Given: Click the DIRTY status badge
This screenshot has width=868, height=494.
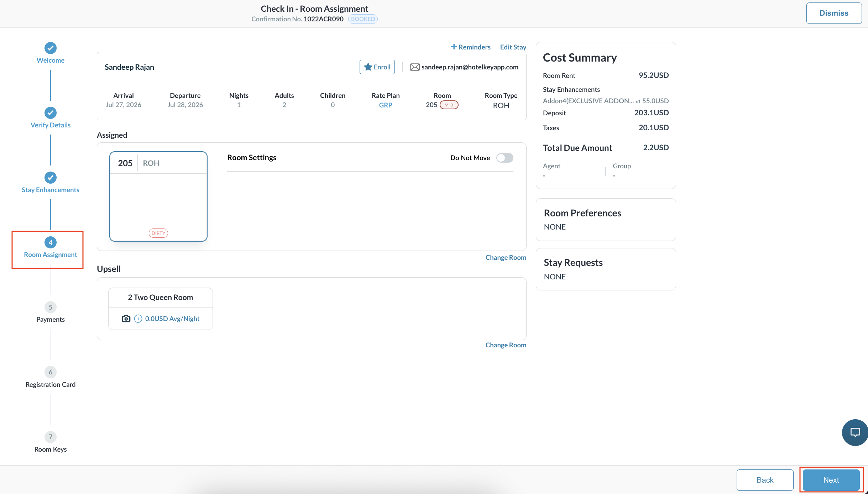Looking at the screenshot, I should [158, 233].
